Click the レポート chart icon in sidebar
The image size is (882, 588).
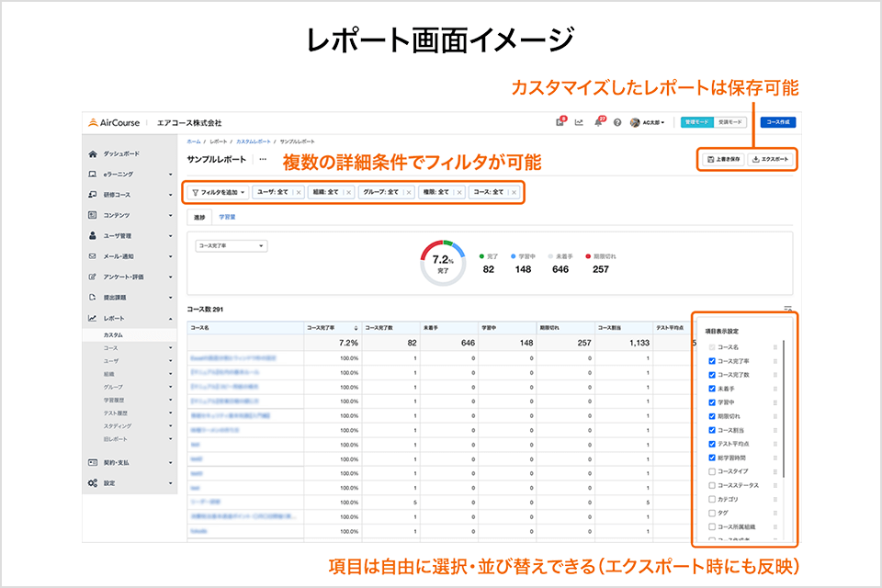point(93,318)
